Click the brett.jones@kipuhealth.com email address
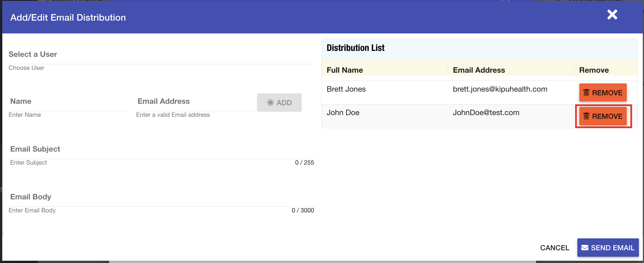Image resolution: width=644 pixels, height=263 pixels. point(500,89)
